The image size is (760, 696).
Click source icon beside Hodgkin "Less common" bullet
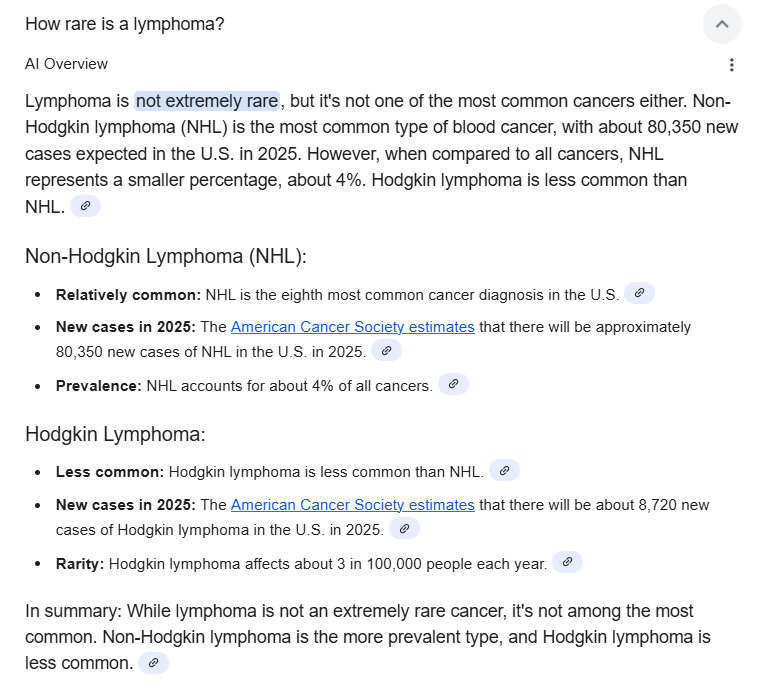click(x=505, y=470)
